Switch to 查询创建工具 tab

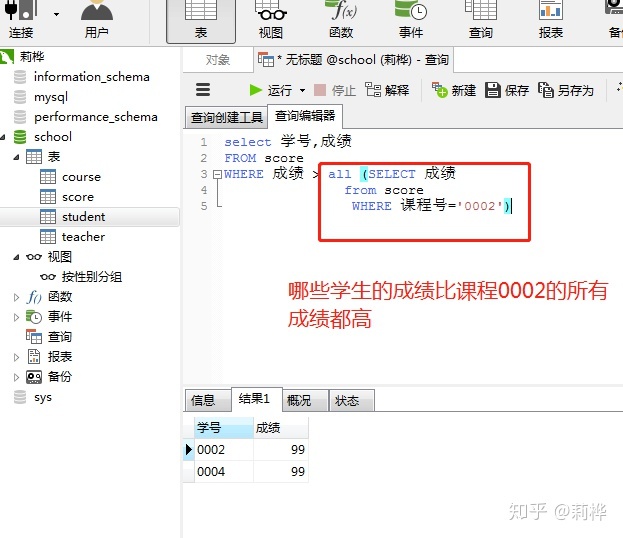226,117
